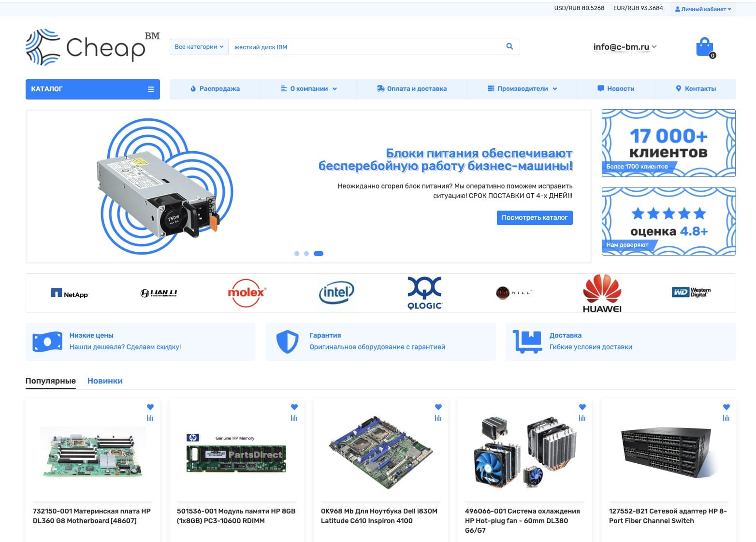Screen dimensions: 756x542
Task: Click the search magnifier icon
Action: (509, 46)
